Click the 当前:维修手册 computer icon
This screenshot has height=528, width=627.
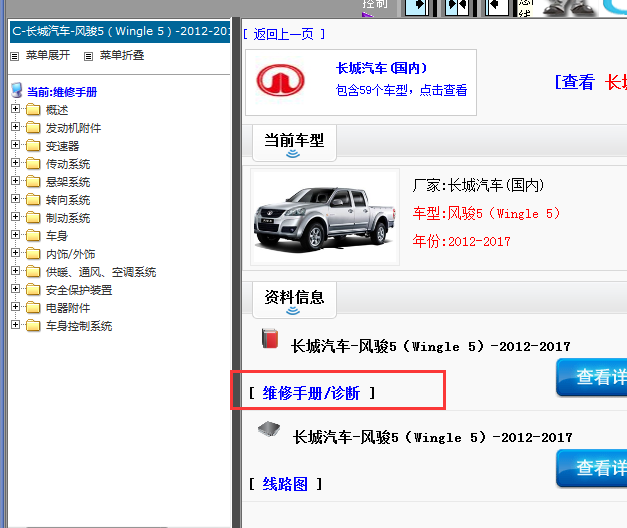pos(17,90)
